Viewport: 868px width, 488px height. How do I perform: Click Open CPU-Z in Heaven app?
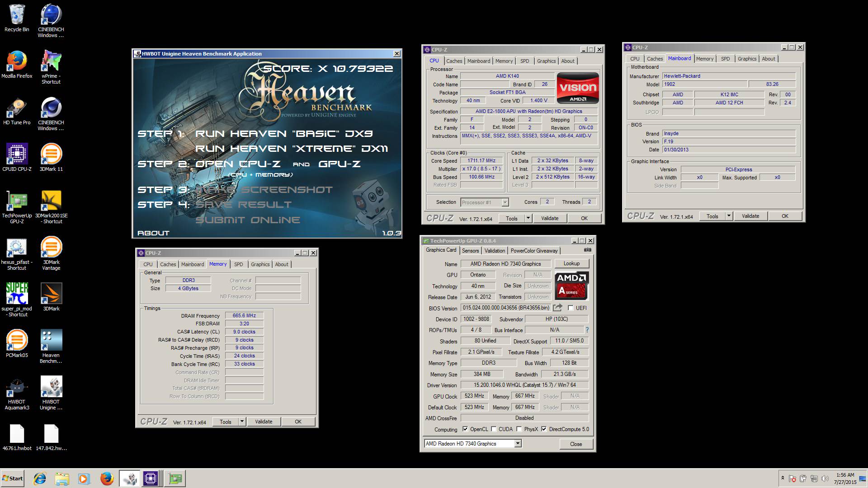point(238,164)
